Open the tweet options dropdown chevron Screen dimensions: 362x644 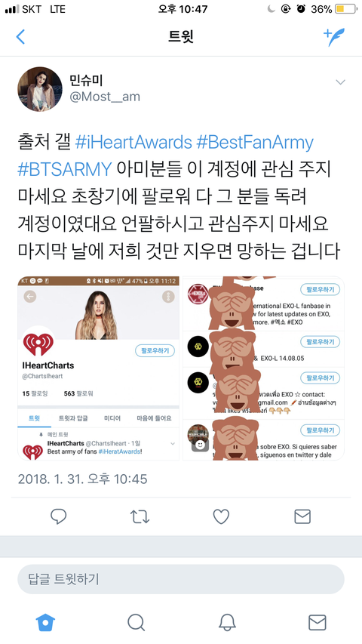point(340,82)
